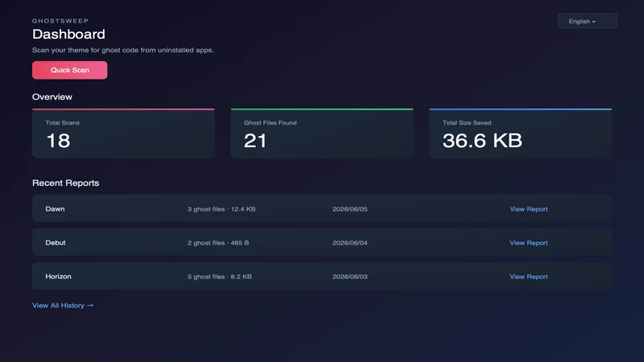Open View Report for Debut
The height and width of the screenshot is (362, 644).
tap(529, 243)
